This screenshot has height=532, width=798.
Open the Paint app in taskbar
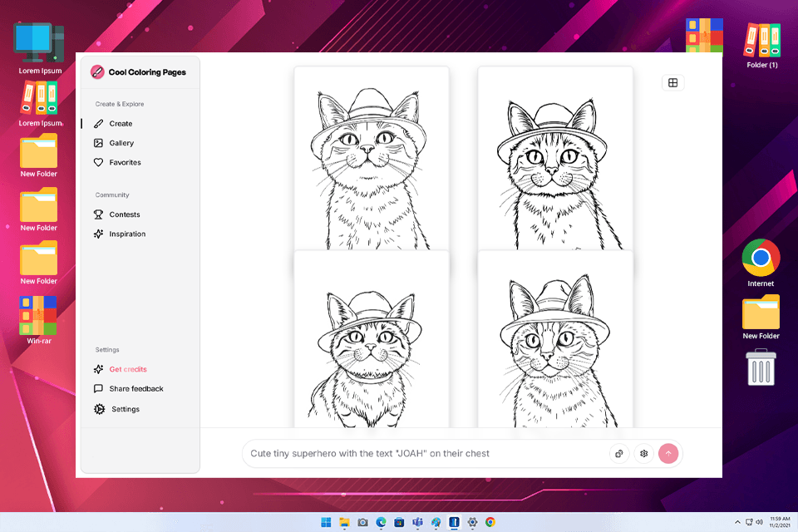coord(436,522)
